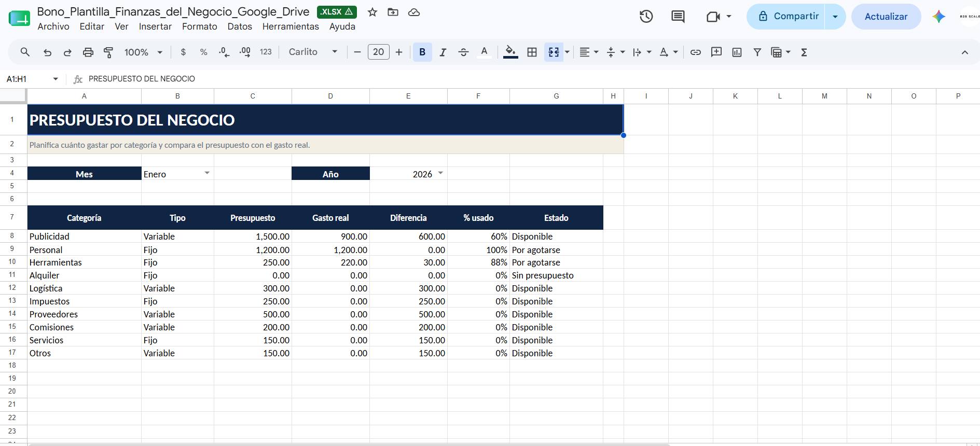Open the 2026 year dropdown
This screenshot has height=446, width=980.
point(440,173)
